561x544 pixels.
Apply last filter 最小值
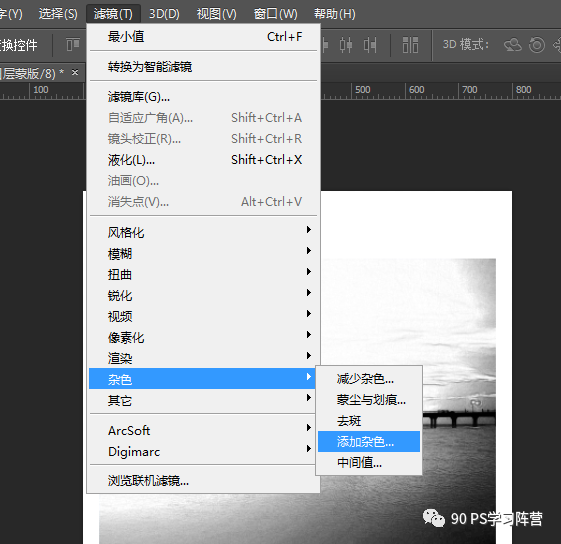click(204, 37)
